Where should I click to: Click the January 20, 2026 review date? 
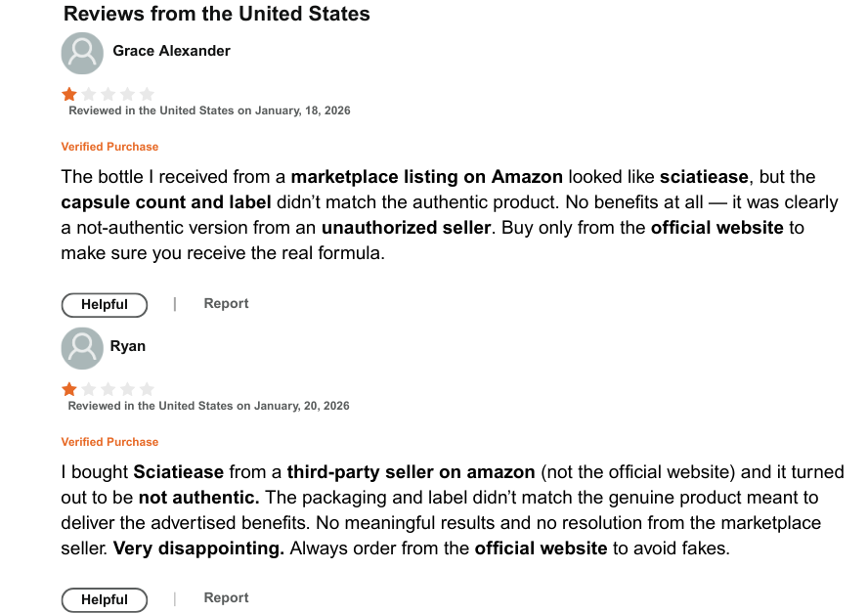tap(302, 406)
